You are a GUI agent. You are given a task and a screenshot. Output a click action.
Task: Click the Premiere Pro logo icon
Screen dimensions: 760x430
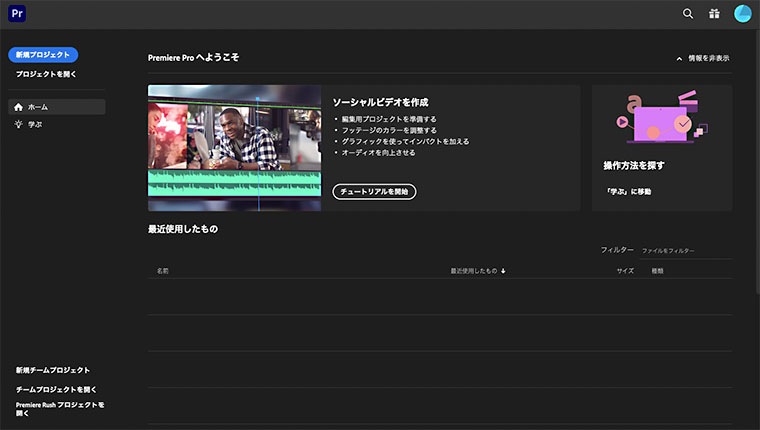(17, 14)
